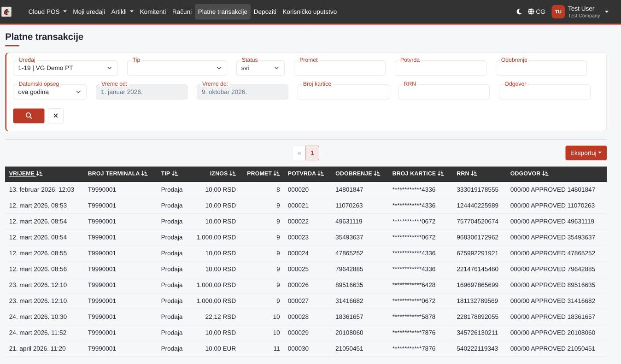Open the Komitenti page

[x=153, y=12]
